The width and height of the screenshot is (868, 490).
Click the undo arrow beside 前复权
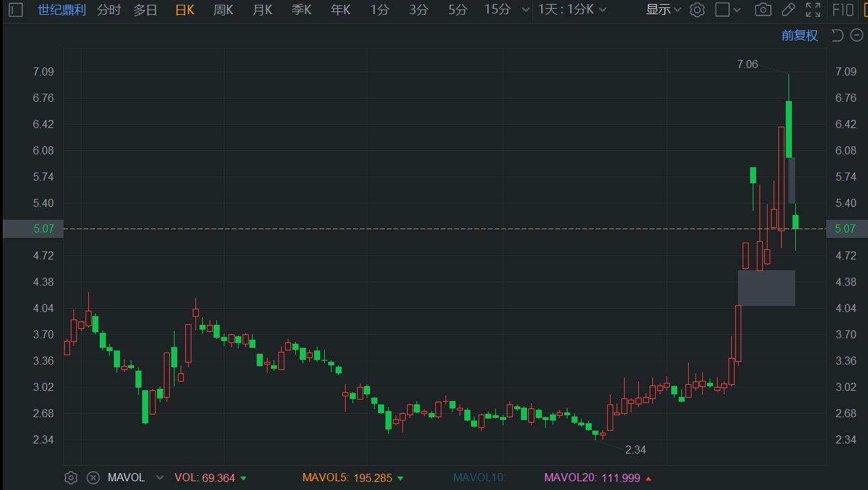pos(837,36)
